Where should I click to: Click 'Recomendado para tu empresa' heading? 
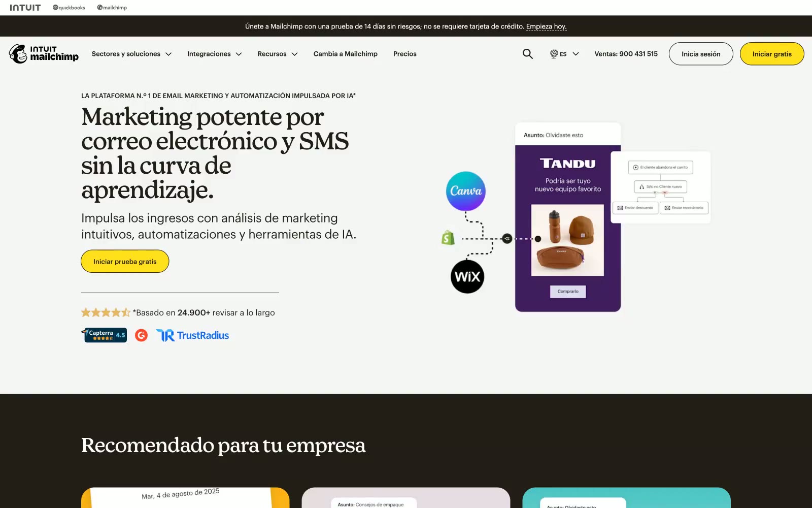click(223, 445)
